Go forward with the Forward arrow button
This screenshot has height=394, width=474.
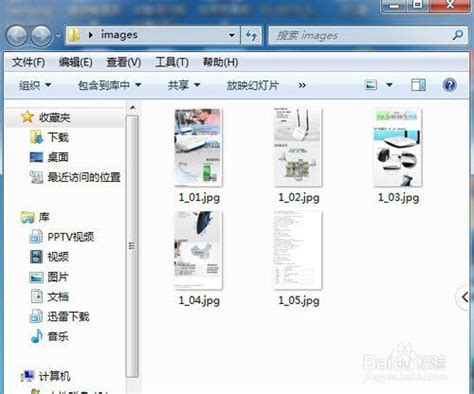point(41,36)
